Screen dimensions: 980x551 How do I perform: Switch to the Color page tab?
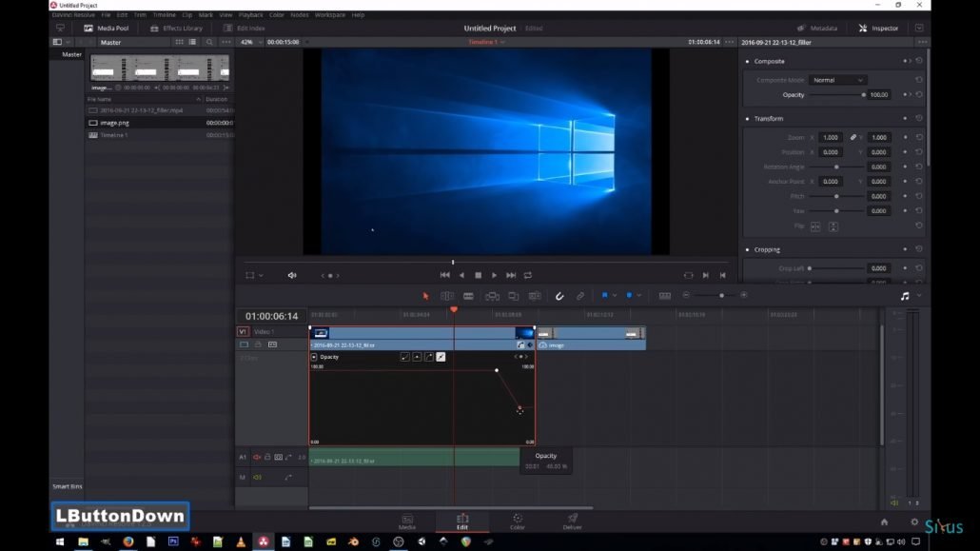(517, 521)
